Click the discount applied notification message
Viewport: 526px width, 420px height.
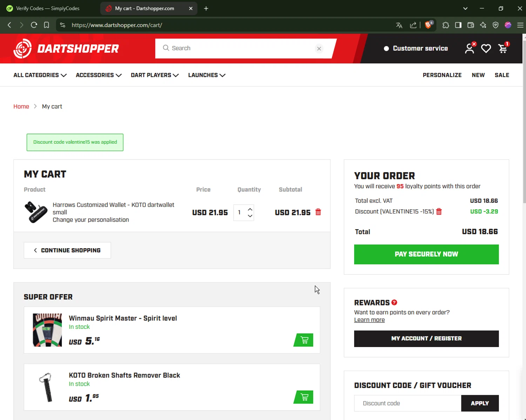coord(75,142)
